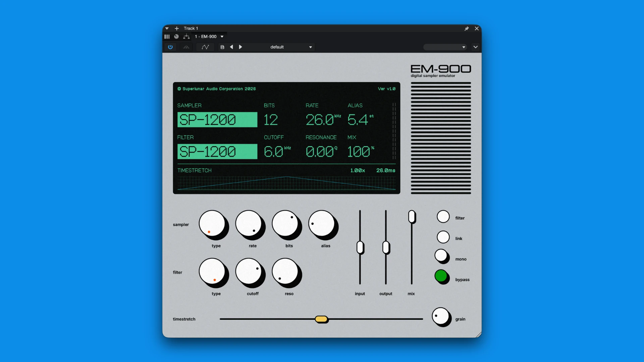Open the default preset dropdown
Viewport: 644px width, 362px height.
coord(291,47)
